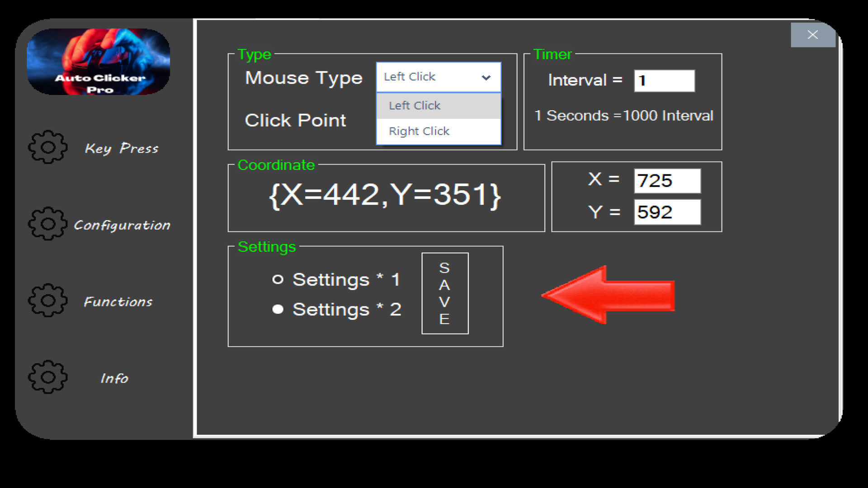This screenshot has width=868, height=488.
Task: Select the Configuration gear icon
Action: (47, 224)
